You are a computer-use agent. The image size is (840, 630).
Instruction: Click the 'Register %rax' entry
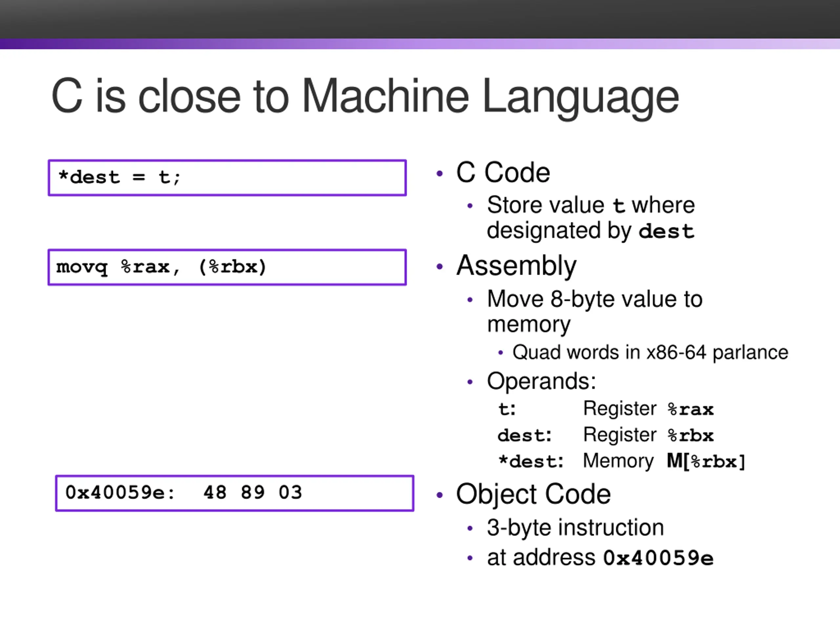coord(648,409)
